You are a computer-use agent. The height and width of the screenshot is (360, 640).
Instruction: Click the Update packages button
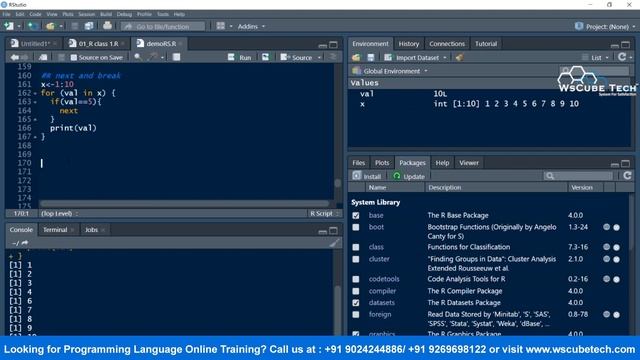click(x=409, y=176)
